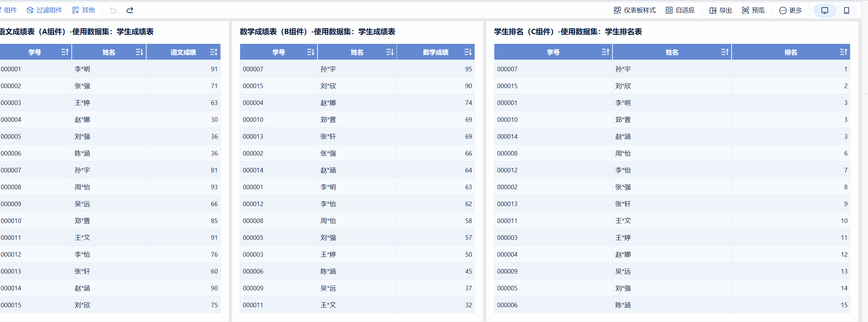The image size is (868, 322).
Task: Click 王*婷 in the 学生排名 table
Action: pyautogui.click(x=623, y=238)
